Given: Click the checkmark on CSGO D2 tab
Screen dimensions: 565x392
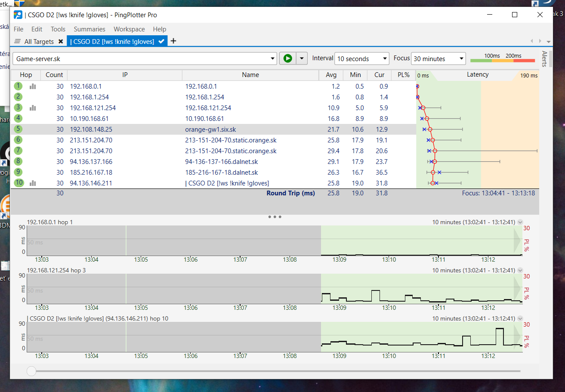Looking at the screenshot, I should 161,41.
